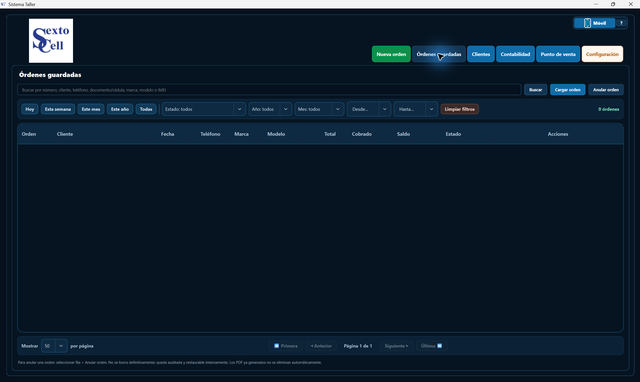Go to Primera page
Viewport: 640px width, 382px height.
click(286, 346)
